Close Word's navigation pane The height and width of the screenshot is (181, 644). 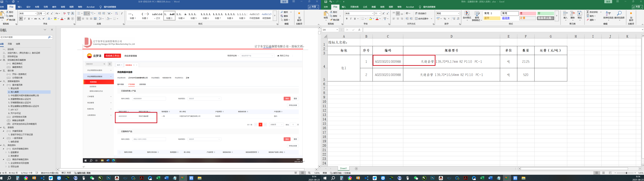click(x=52, y=30)
